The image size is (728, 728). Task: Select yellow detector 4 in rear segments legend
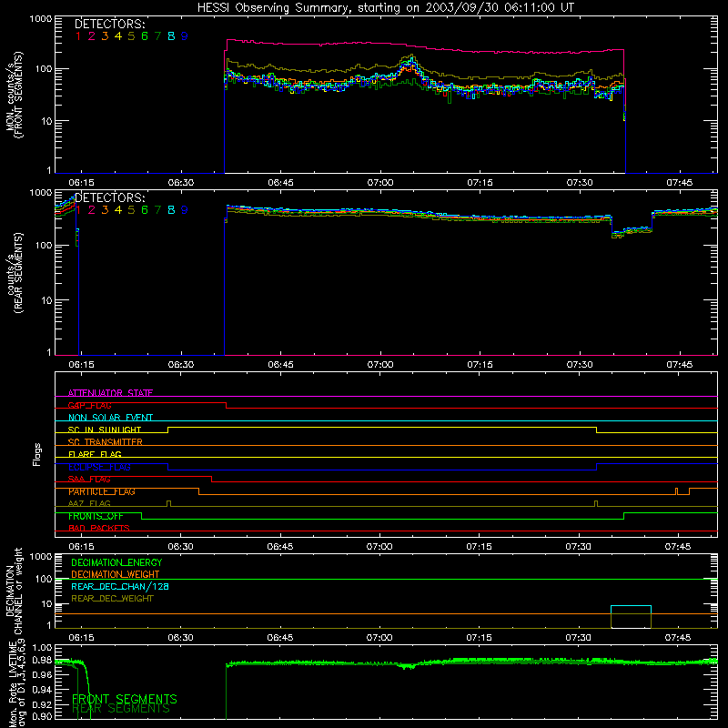[x=118, y=210]
